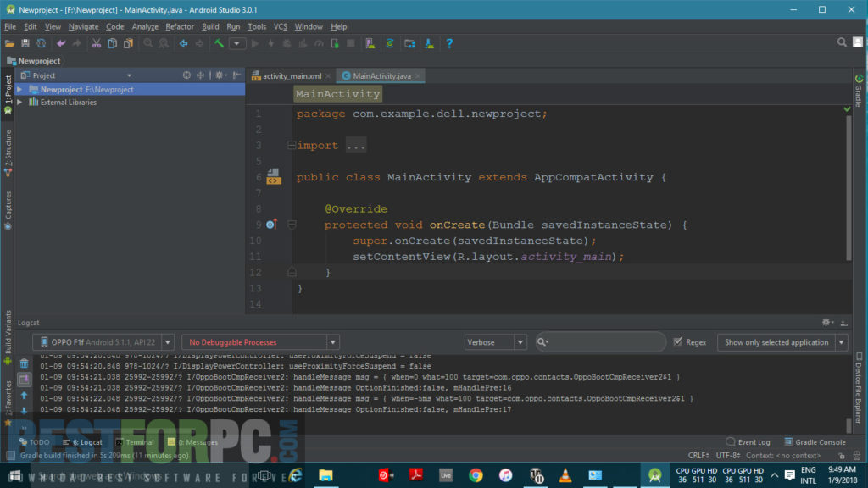The image size is (868, 488).
Task: Open the Navigate menu
Action: click(84, 26)
